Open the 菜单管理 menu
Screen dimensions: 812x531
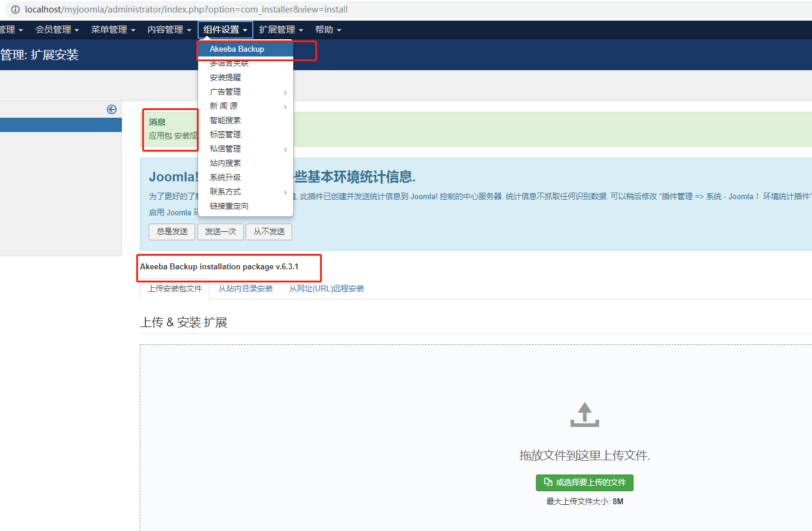click(113, 30)
